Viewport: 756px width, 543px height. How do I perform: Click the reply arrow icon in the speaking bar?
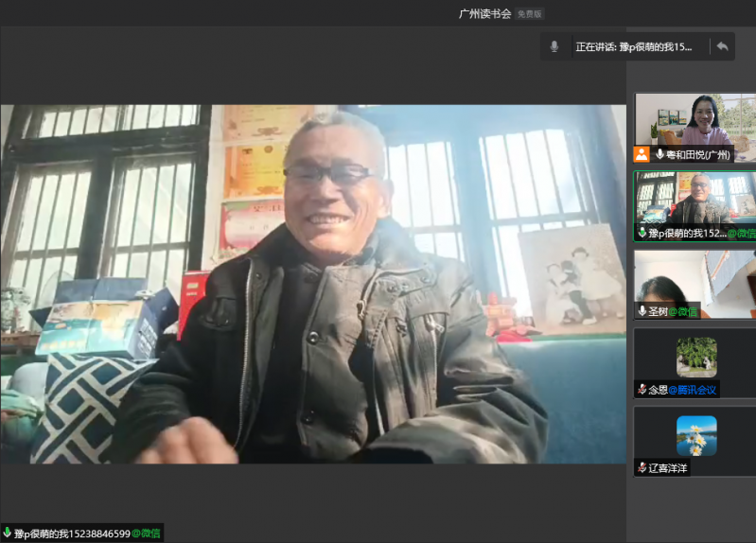[x=722, y=46]
